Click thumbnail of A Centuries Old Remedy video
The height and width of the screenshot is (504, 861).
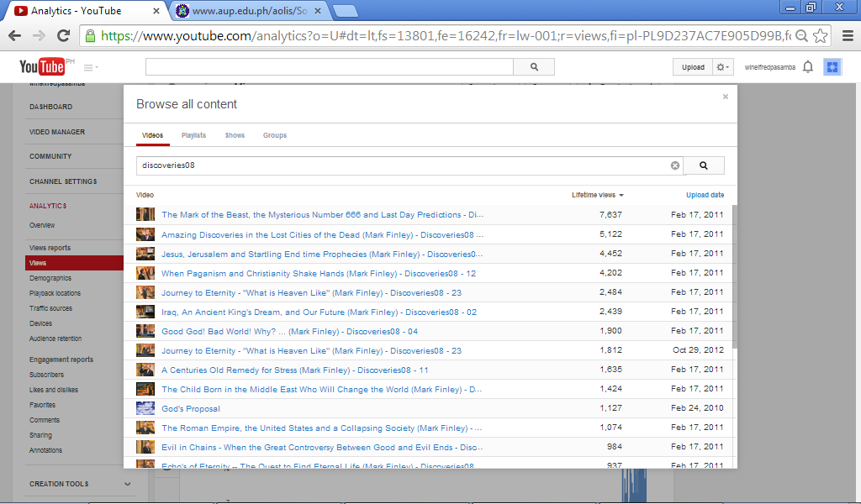pyautogui.click(x=145, y=370)
